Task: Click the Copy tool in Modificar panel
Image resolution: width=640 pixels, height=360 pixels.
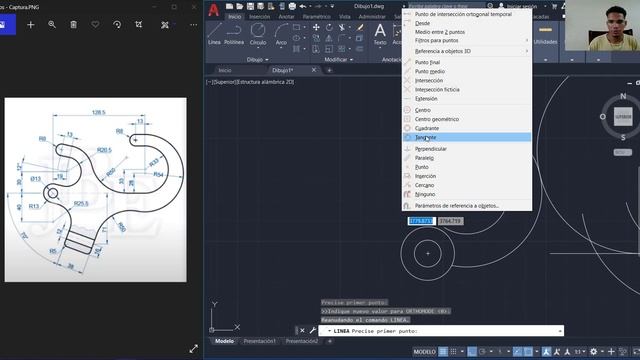Action: [x=316, y=38]
